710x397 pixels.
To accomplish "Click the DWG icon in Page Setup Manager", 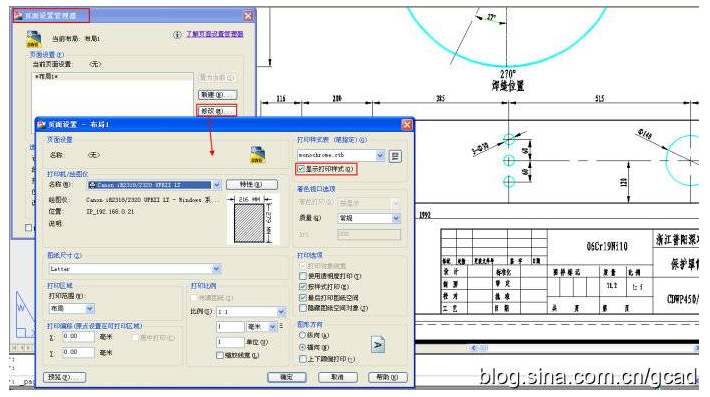I will point(34,39).
